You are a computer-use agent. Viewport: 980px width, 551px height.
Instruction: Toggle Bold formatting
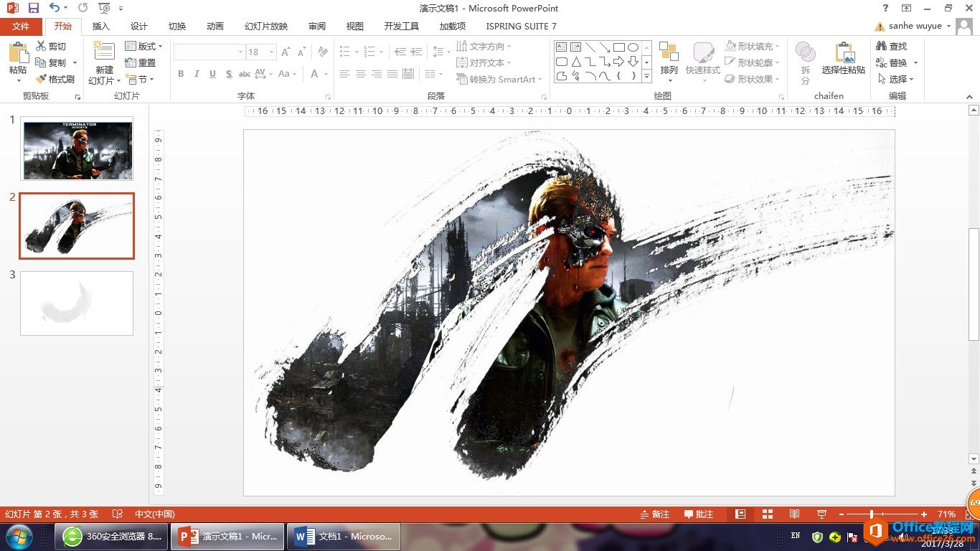coord(181,74)
